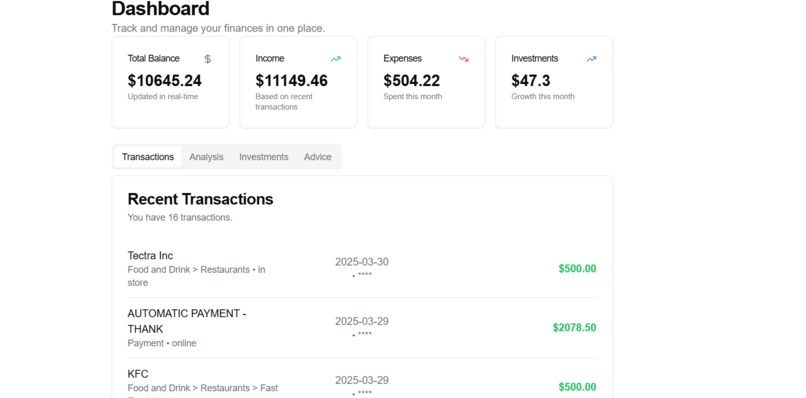Click the 2025-03-30 date

(x=362, y=262)
